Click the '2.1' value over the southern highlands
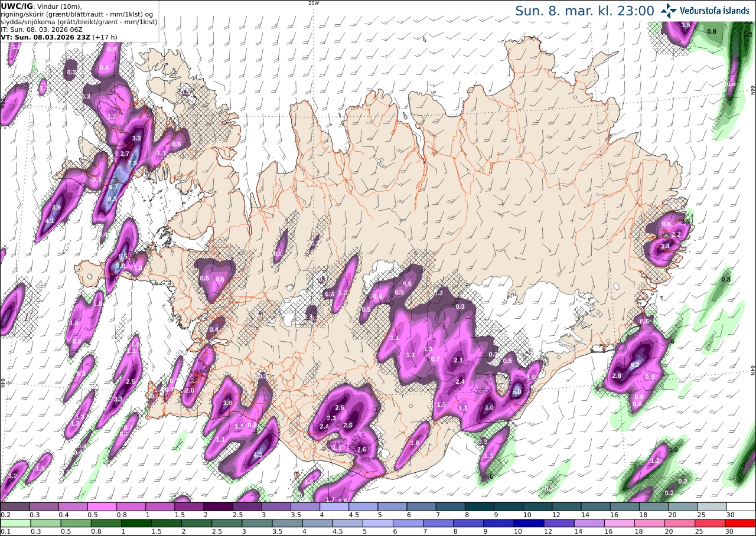This screenshot has width=756, height=536. click(x=458, y=360)
